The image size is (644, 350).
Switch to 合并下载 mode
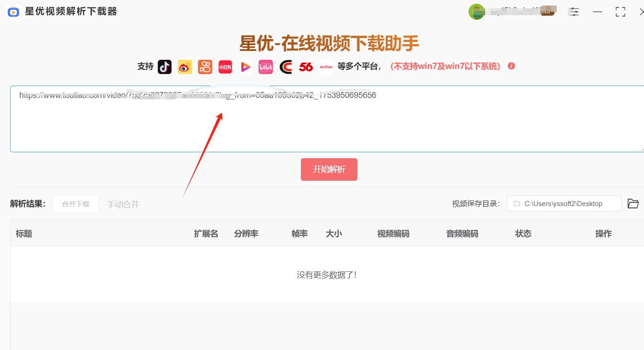point(75,204)
